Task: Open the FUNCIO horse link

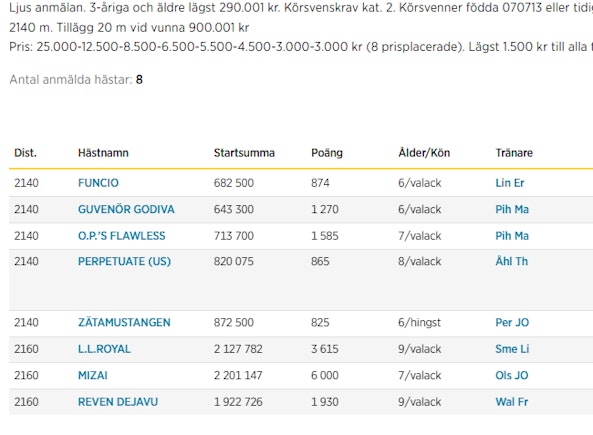Action: 98,183
